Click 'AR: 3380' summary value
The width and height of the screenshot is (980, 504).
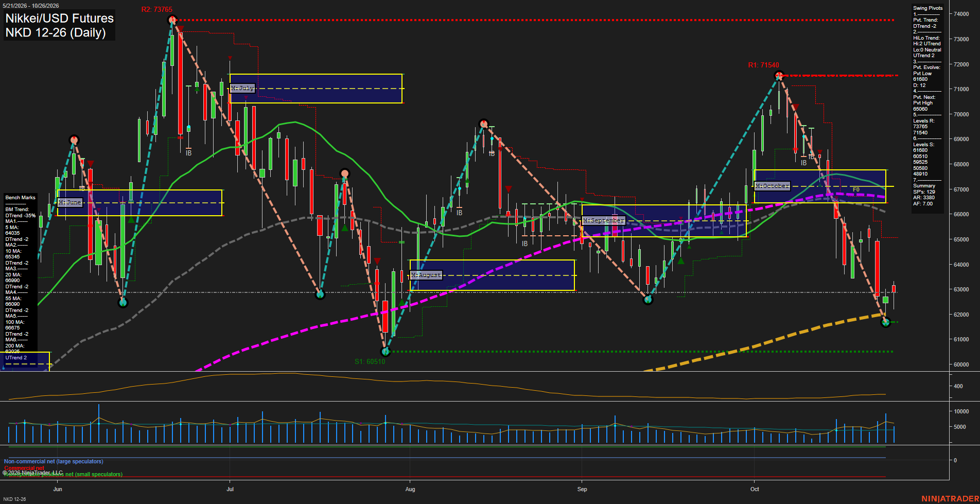pos(924,198)
